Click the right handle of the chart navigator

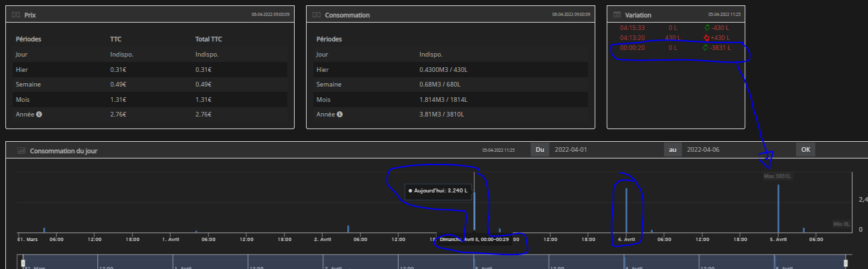pyautogui.click(x=846, y=264)
